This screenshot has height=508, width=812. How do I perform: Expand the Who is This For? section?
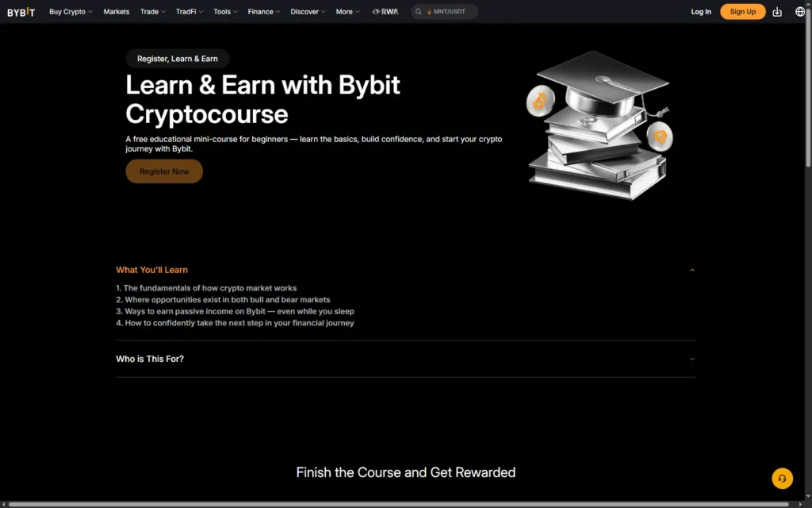(405, 359)
